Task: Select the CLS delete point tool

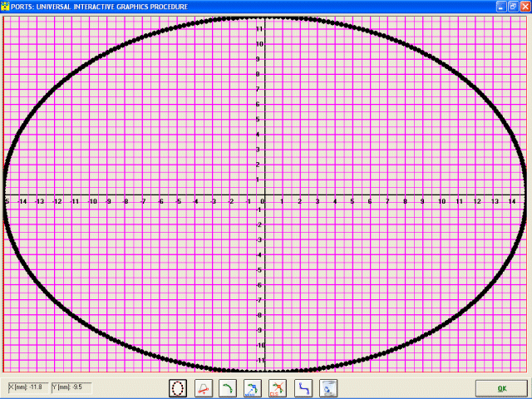Action: [x=278, y=388]
